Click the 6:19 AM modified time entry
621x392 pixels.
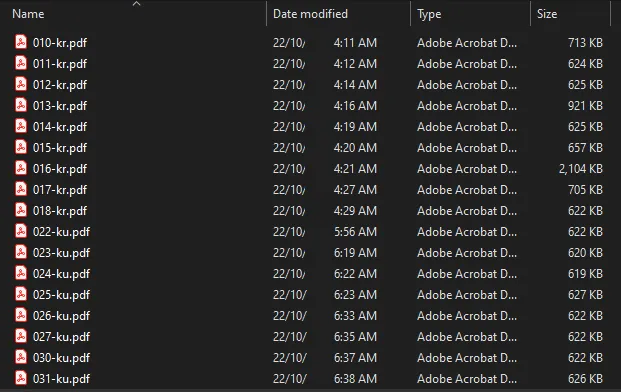(355, 253)
